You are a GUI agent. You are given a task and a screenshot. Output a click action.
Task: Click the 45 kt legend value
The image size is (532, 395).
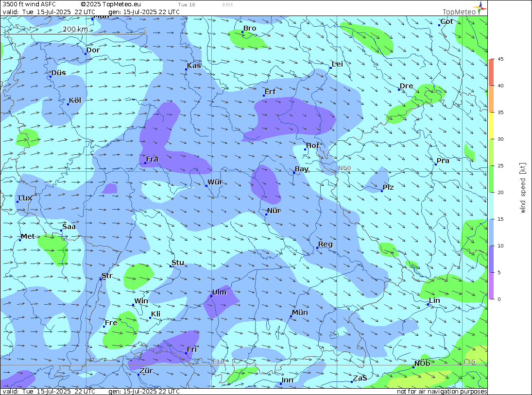500,59
